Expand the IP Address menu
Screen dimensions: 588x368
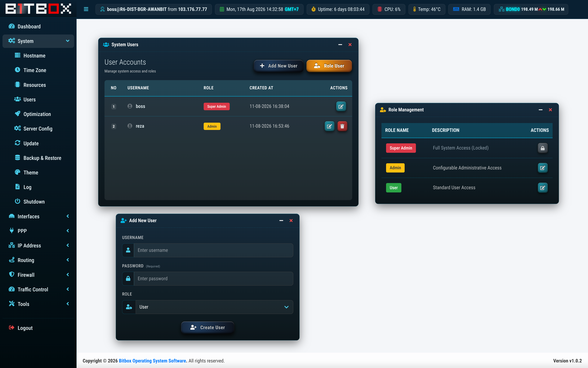[x=38, y=245]
